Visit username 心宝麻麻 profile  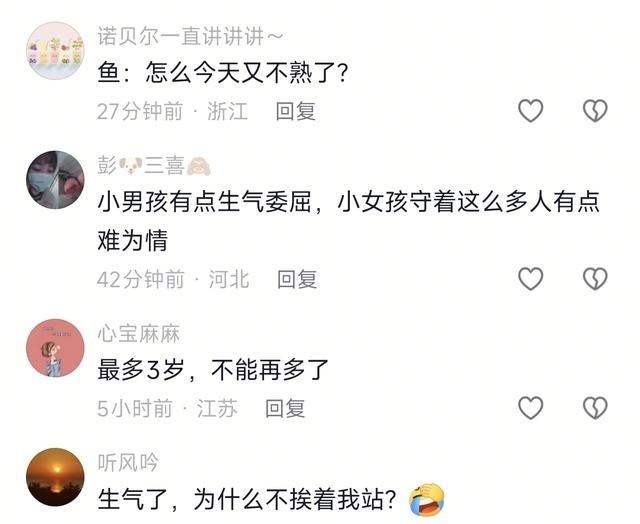[x=138, y=334]
